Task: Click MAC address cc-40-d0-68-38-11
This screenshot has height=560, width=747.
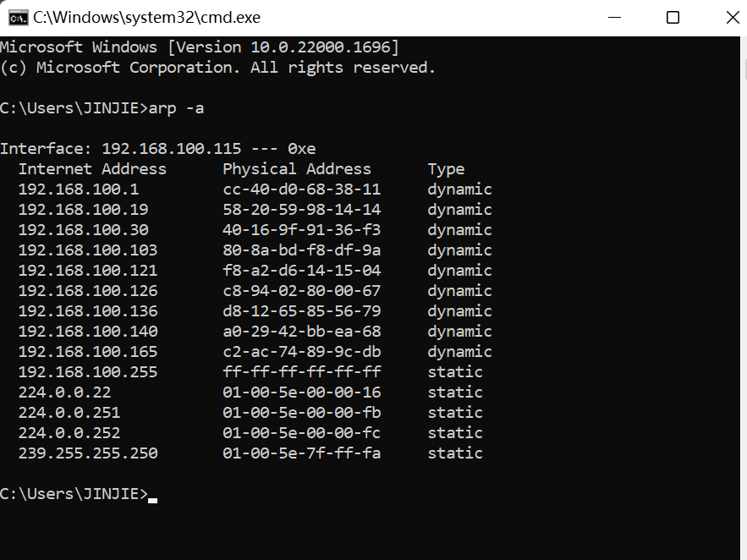Action: (302, 189)
